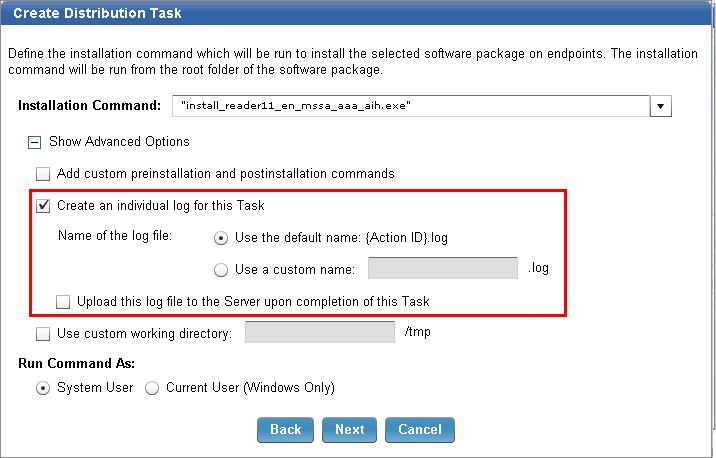The image size is (716, 458).
Task: Click the Installation Command label text
Action: coord(89,105)
